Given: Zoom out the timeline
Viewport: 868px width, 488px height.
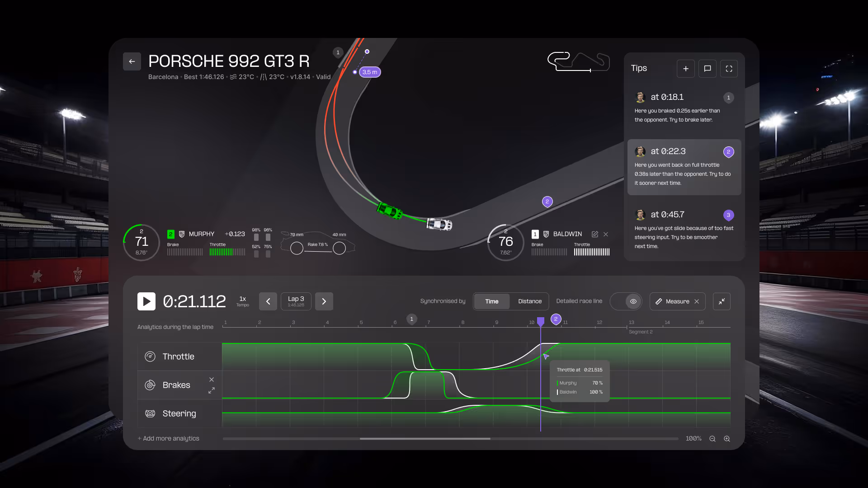Looking at the screenshot, I should coord(712,439).
